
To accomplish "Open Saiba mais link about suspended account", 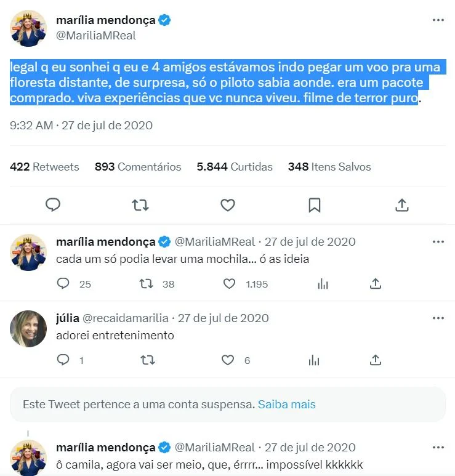I will tap(286, 405).
